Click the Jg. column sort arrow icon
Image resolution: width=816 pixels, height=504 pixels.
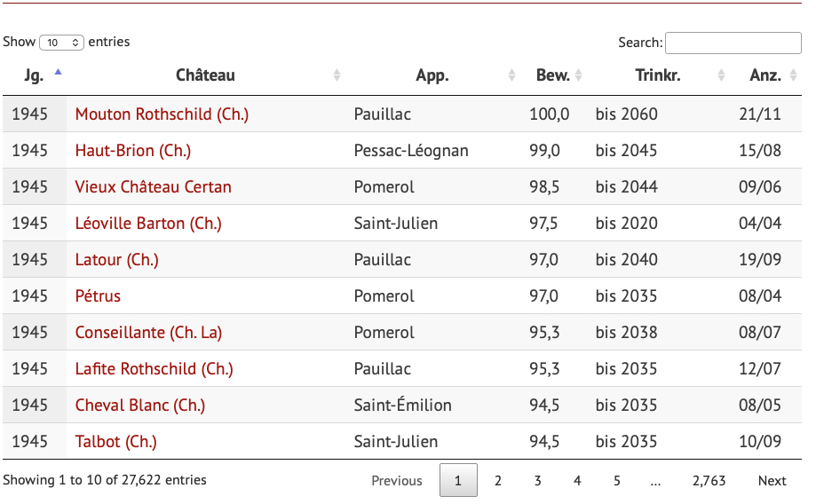point(59,75)
